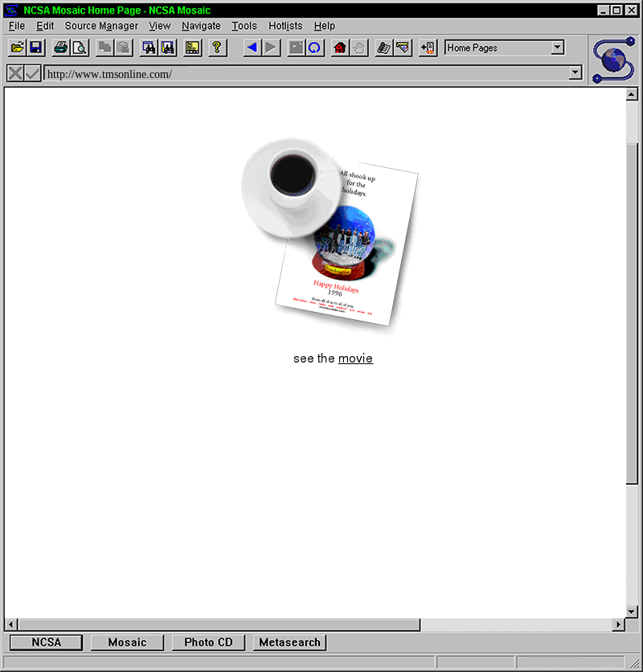Follow the "movie" hyperlink
The image size is (643, 672).
(x=355, y=359)
